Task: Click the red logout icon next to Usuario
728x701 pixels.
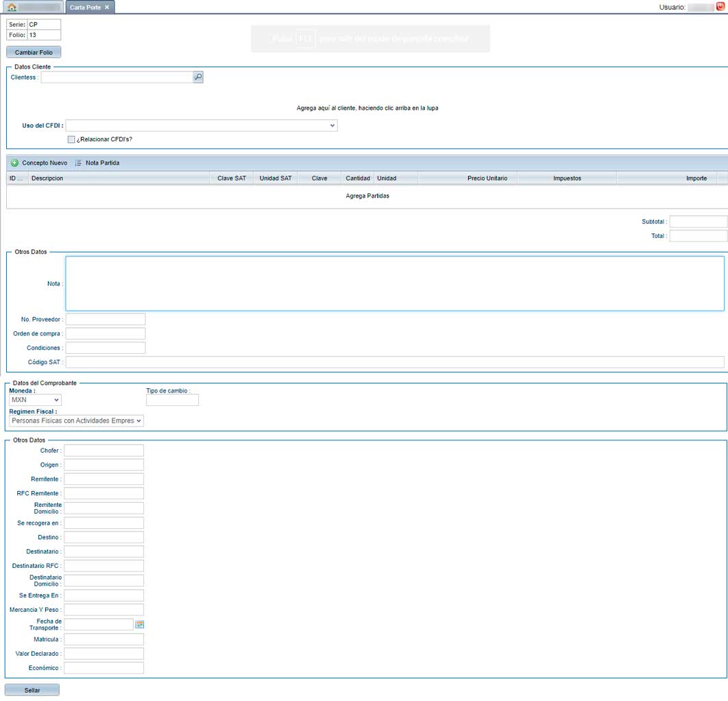Action: click(x=720, y=7)
